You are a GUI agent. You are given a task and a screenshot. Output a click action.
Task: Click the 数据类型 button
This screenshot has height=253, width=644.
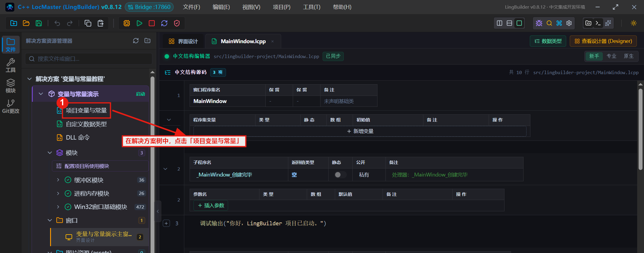548,41
